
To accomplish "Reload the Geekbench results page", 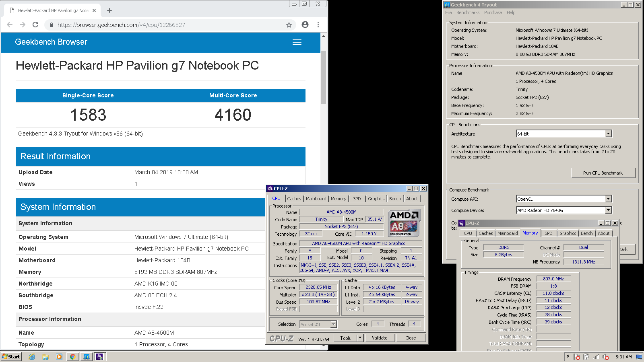I will point(35,25).
